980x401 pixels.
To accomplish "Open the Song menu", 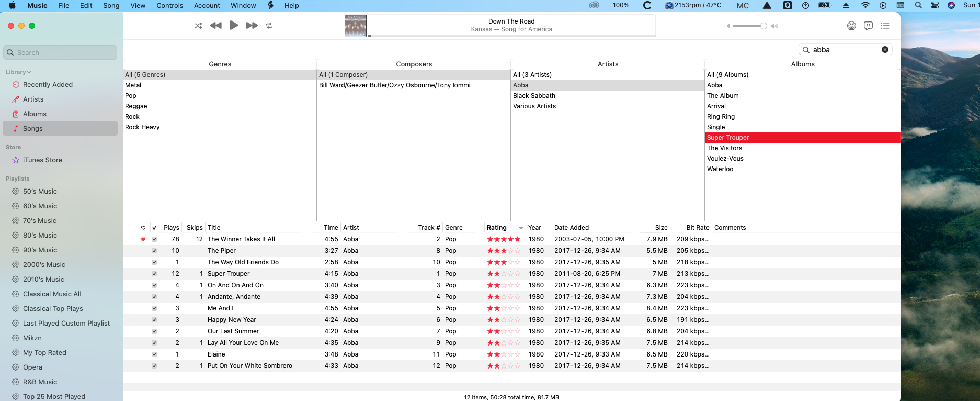I will (111, 5).
